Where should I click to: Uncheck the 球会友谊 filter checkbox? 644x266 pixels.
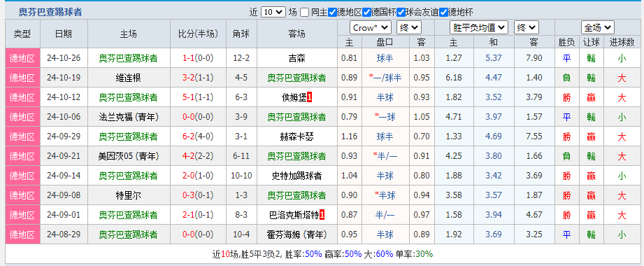401,13
